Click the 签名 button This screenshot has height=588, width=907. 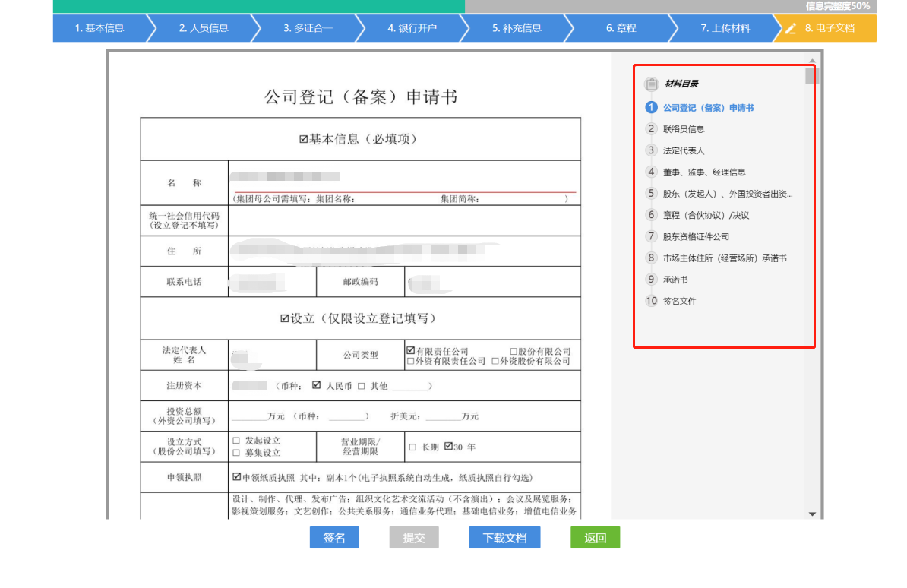[334, 538]
